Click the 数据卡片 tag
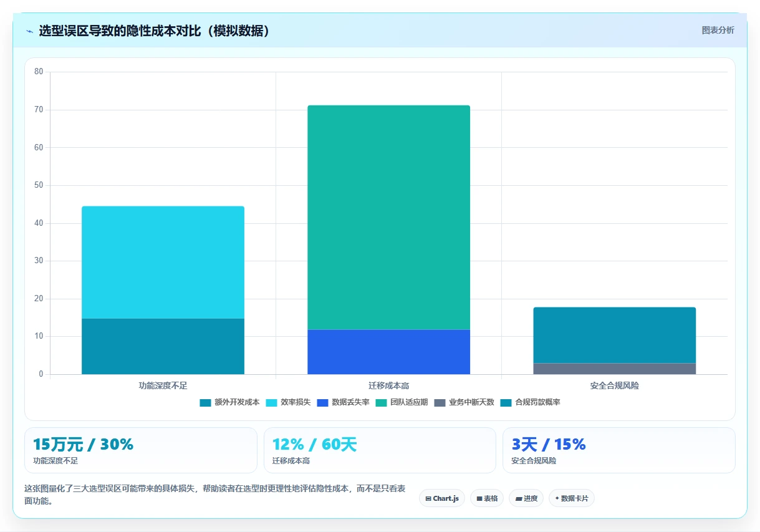 coord(572,498)
